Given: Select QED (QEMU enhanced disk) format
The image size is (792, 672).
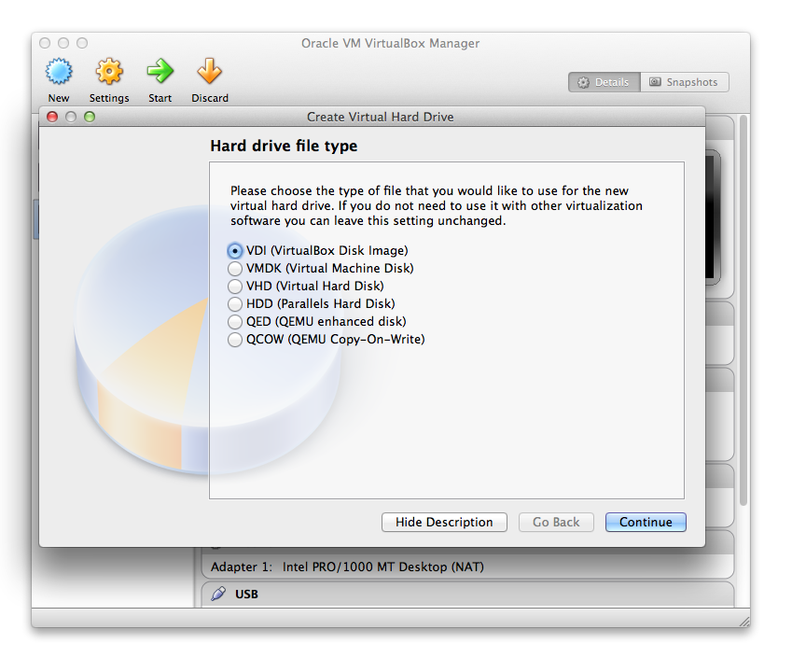Looking at the screenshot, I should coord(235,322).
